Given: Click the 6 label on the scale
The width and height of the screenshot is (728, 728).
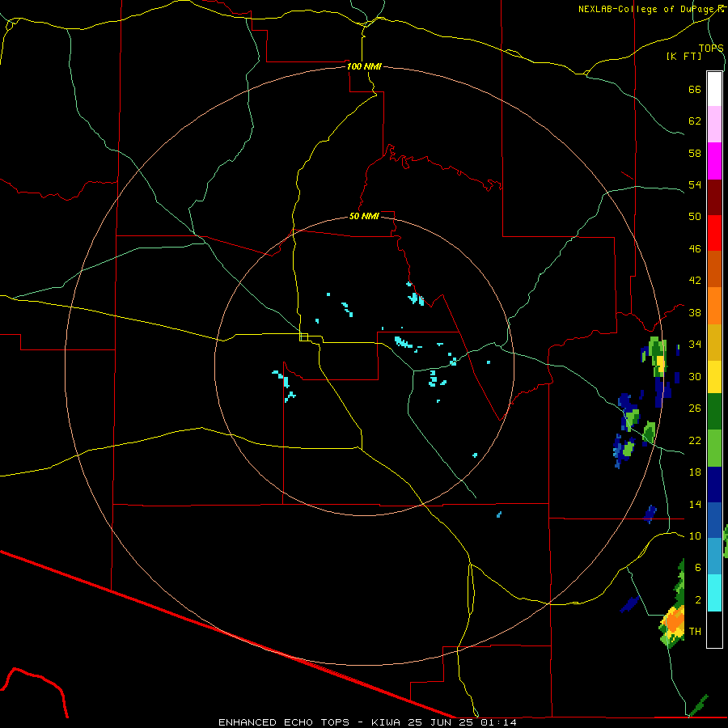Looking at the screenshot, I should (698, 568).
